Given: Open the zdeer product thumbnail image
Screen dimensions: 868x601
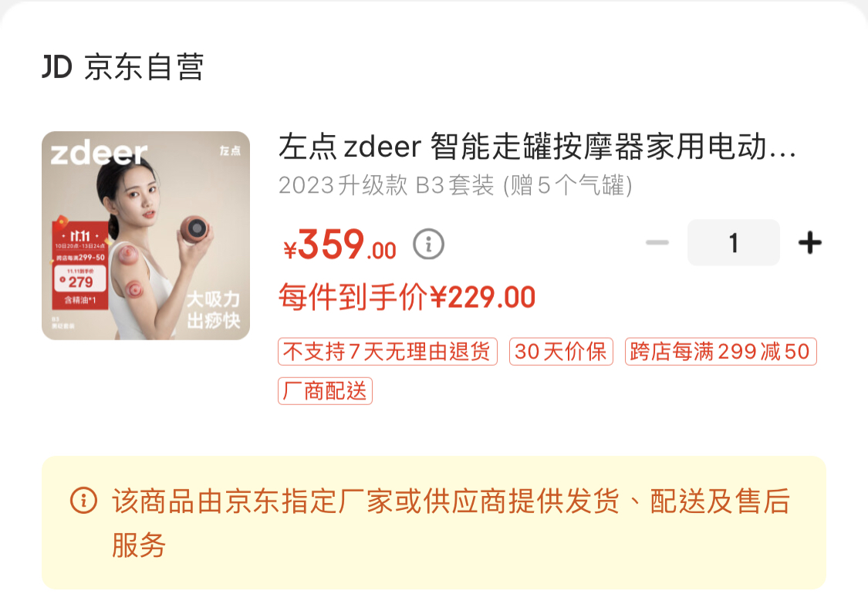Looking at the screenshot, I should 146,235.
